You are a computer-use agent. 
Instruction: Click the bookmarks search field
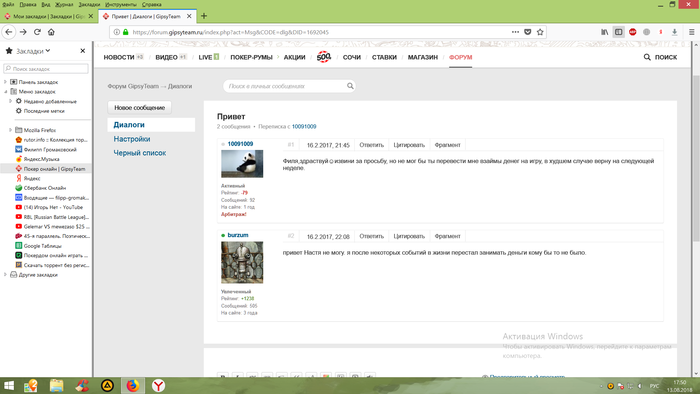click(x=46, y=69)
